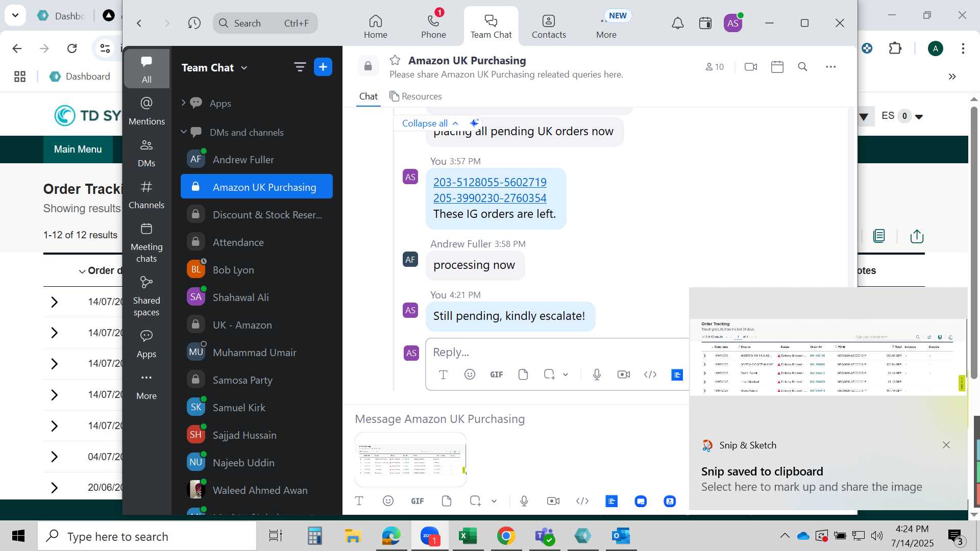Open the channel schedule calendar icon

pyautogui.click(x=777, y=67)
